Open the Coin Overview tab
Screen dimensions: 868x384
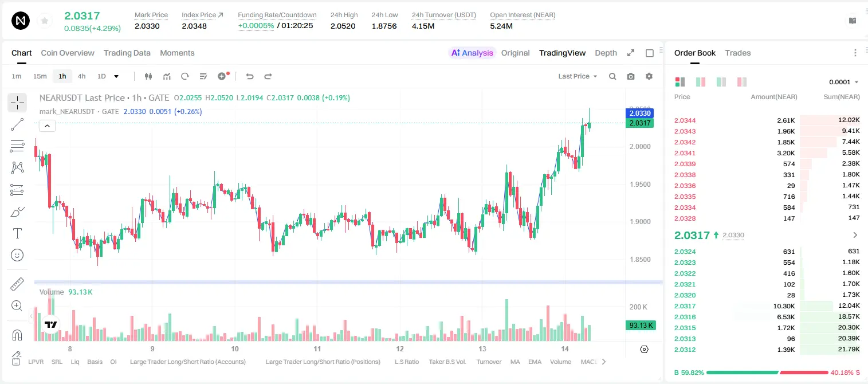click(68, 53)
